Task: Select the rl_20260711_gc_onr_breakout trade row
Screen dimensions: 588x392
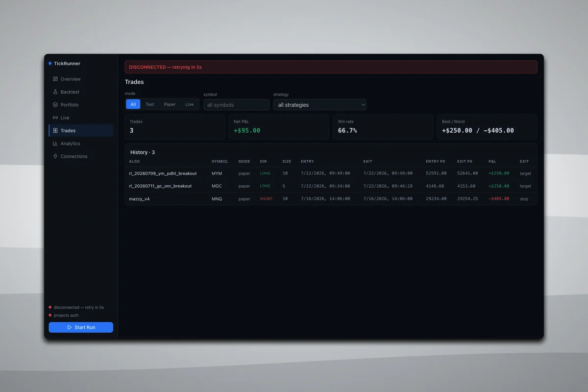Action: click(331, 186)
